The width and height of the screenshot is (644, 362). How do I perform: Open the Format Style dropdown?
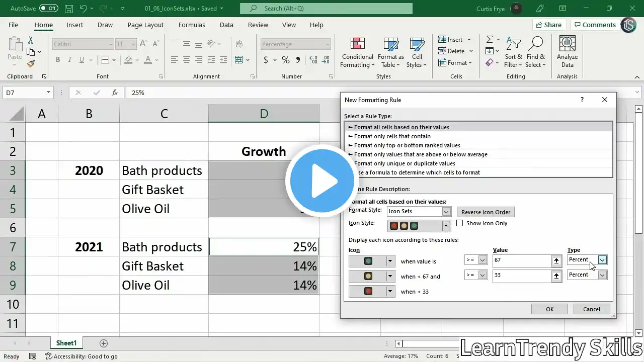[x=446, y=212]
